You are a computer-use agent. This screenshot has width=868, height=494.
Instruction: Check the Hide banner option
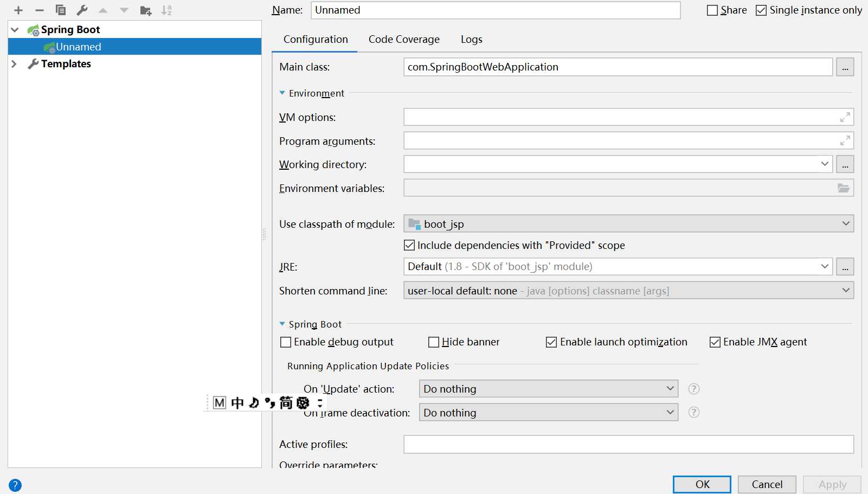point(434,342)
